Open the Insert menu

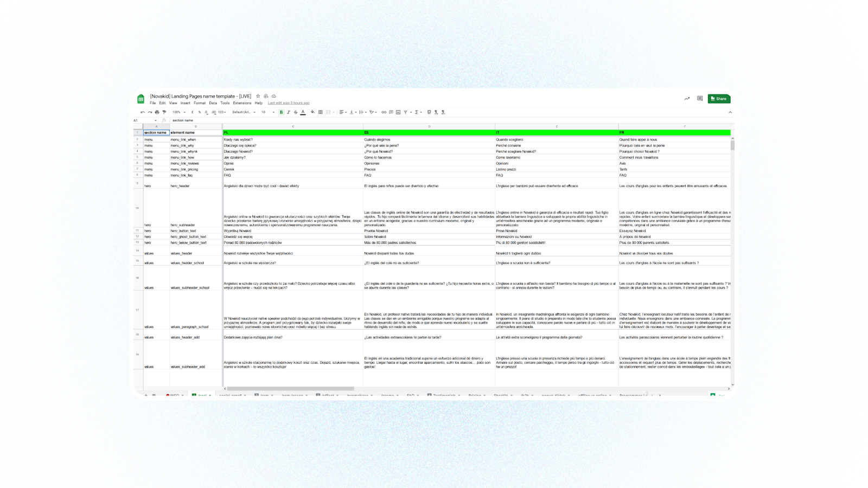(x=186, y=103)
